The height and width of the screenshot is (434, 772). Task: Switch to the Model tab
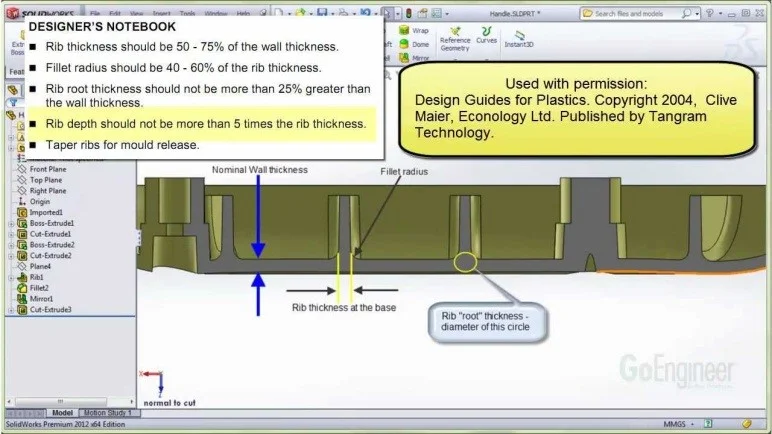tap(63, 412)
